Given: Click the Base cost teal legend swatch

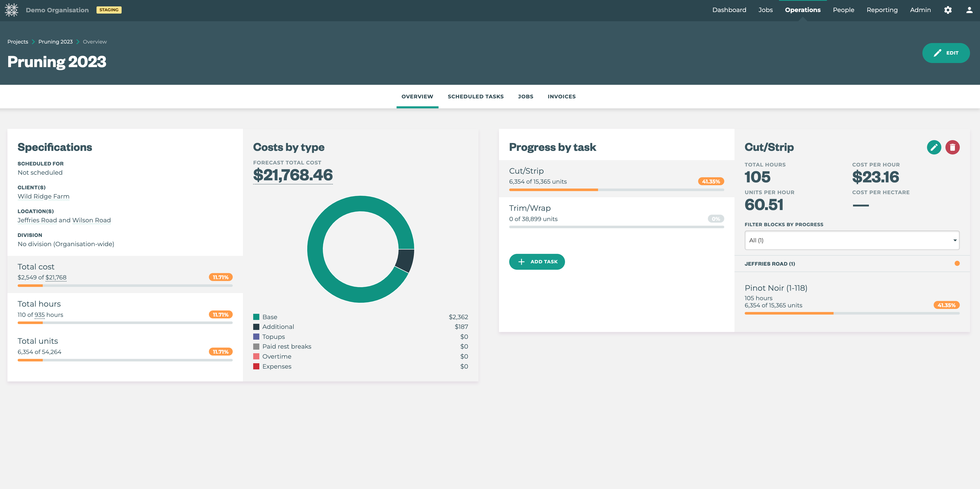Looking at the screenshot, I should click(256, 317).
